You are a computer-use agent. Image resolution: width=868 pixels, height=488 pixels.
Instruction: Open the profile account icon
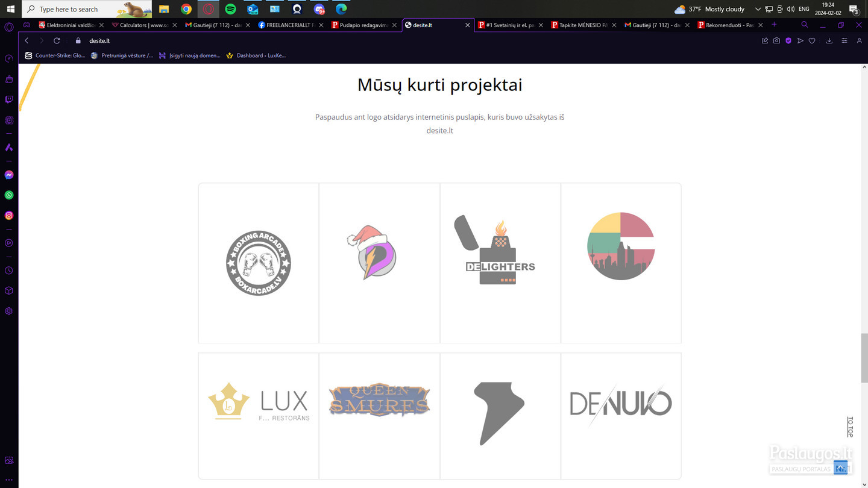coord(860,41)
